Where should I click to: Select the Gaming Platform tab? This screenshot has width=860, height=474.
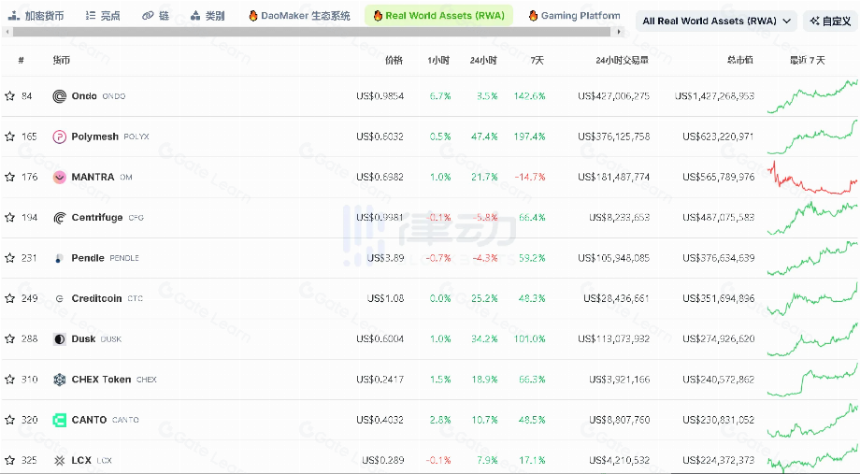574,16
